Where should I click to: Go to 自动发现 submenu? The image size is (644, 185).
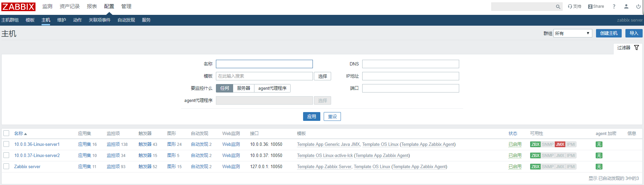pyautogui.click(x=126, y=20)
